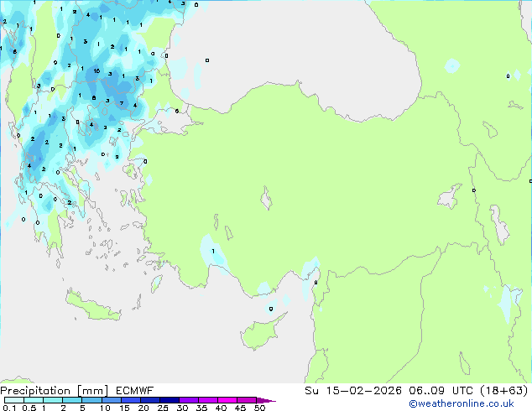Click the 'ECMWF' model label

[135, 391]
